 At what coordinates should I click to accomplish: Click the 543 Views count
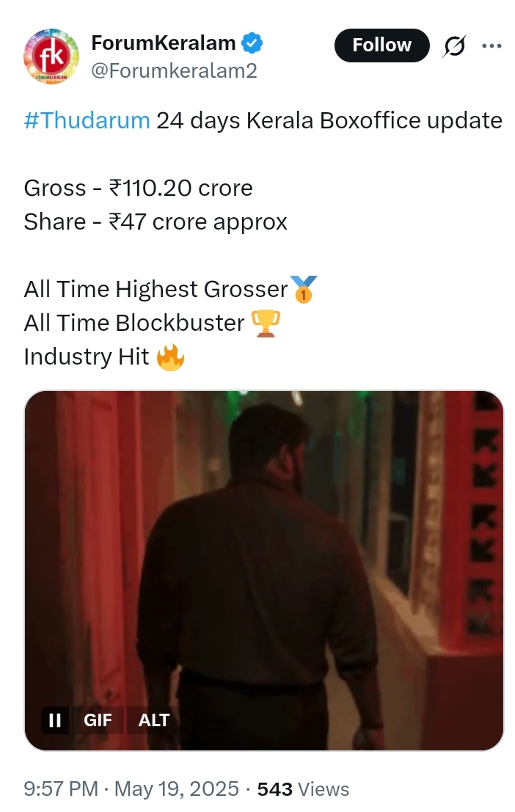tap(303, 789)
